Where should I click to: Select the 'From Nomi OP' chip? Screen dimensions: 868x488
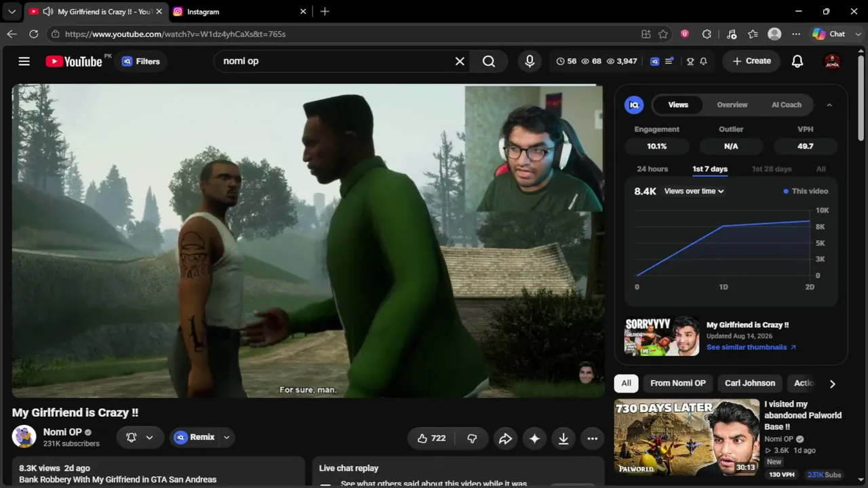click(678, 383)
